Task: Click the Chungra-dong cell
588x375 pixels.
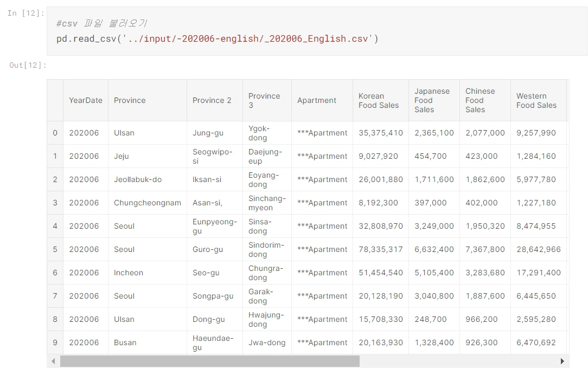Action: pos(267,273)
